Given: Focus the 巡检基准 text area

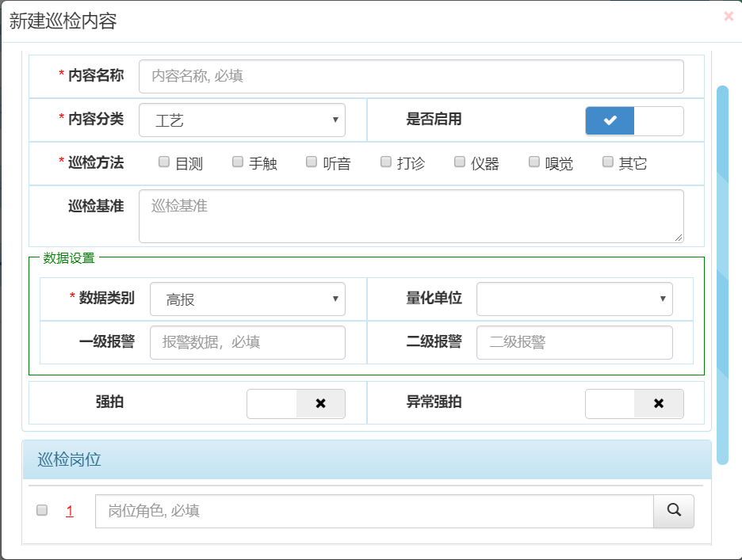Looking at the screenshot, I should (411, 216).
